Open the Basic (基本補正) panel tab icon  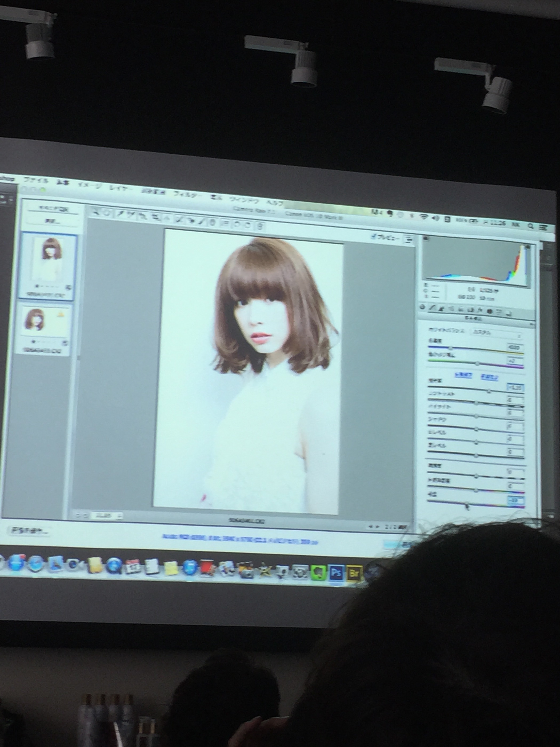click(x=423, y=307)
